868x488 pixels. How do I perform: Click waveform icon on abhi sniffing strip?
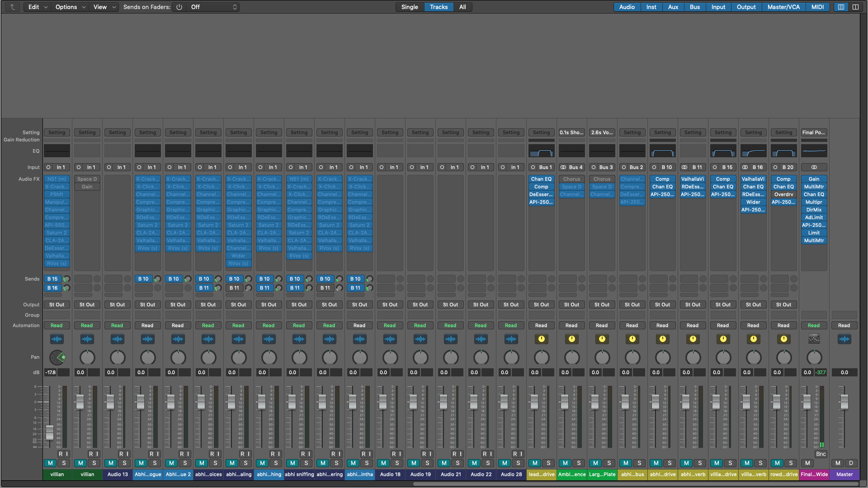[x=299, y=339]
